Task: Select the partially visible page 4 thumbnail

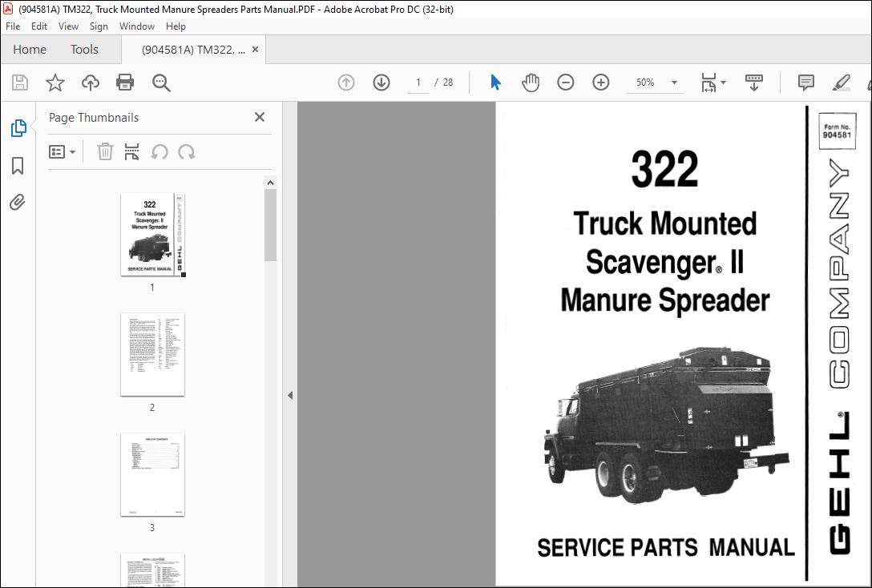Action: point(152,570)
